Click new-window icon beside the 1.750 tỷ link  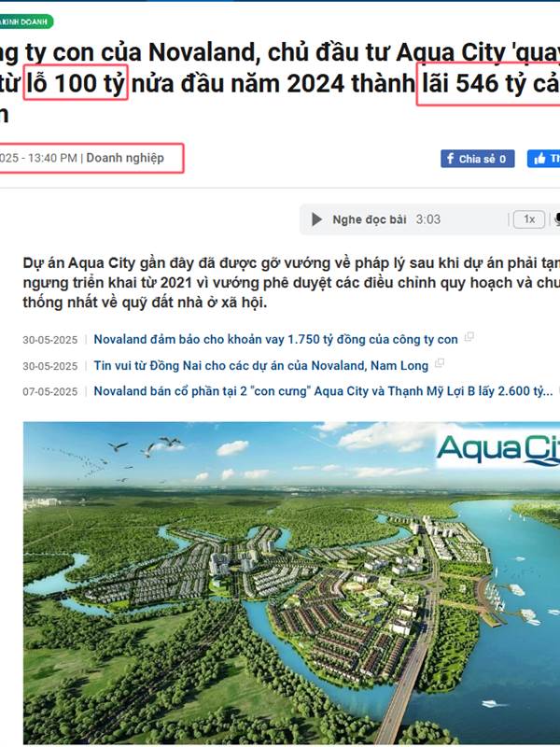point(469,336)
